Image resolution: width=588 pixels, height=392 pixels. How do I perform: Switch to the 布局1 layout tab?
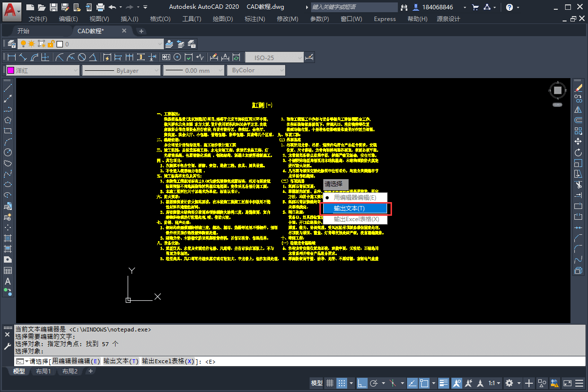coord(44,371)
